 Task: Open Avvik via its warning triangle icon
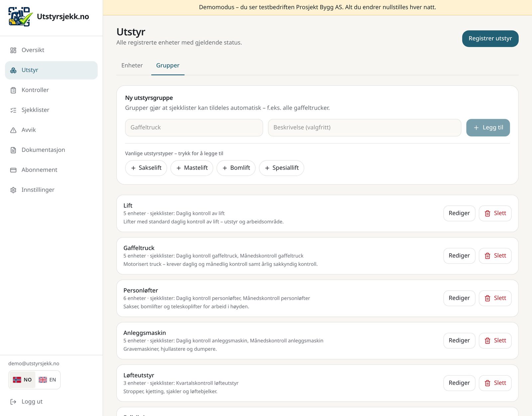point(13,130)
